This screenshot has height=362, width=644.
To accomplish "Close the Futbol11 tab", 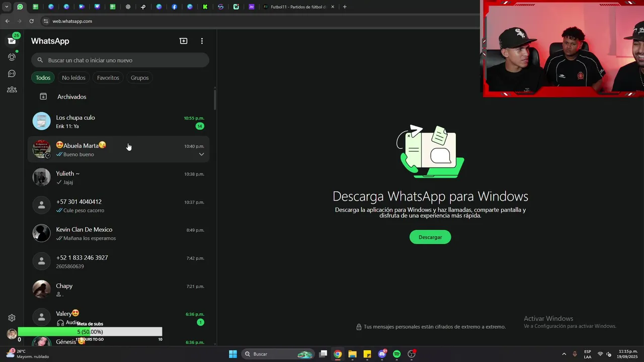I will click(333, 7).
